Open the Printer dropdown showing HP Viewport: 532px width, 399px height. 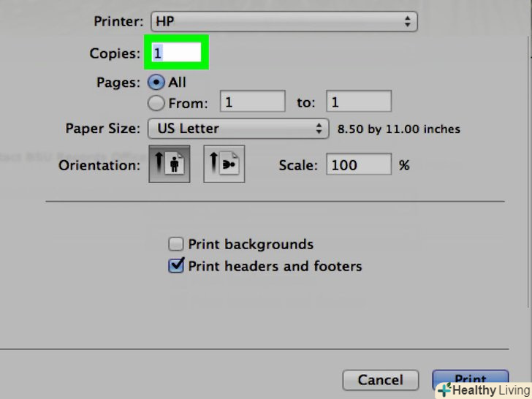[284, 22]
